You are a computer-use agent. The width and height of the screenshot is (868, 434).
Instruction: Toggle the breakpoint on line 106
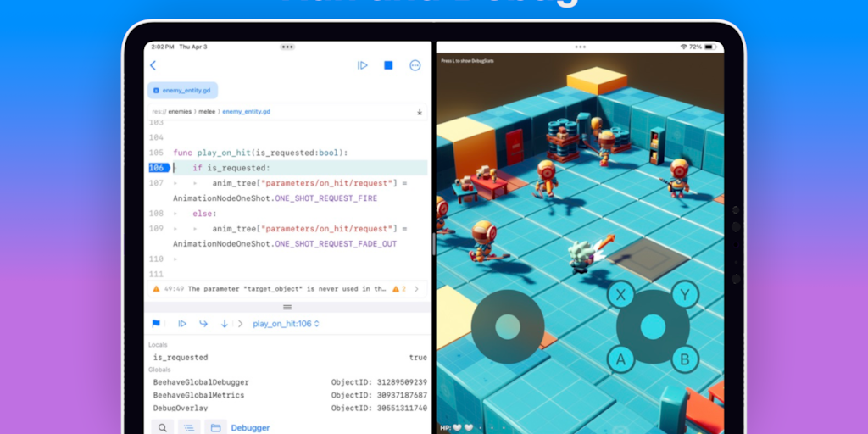point(159,168)
